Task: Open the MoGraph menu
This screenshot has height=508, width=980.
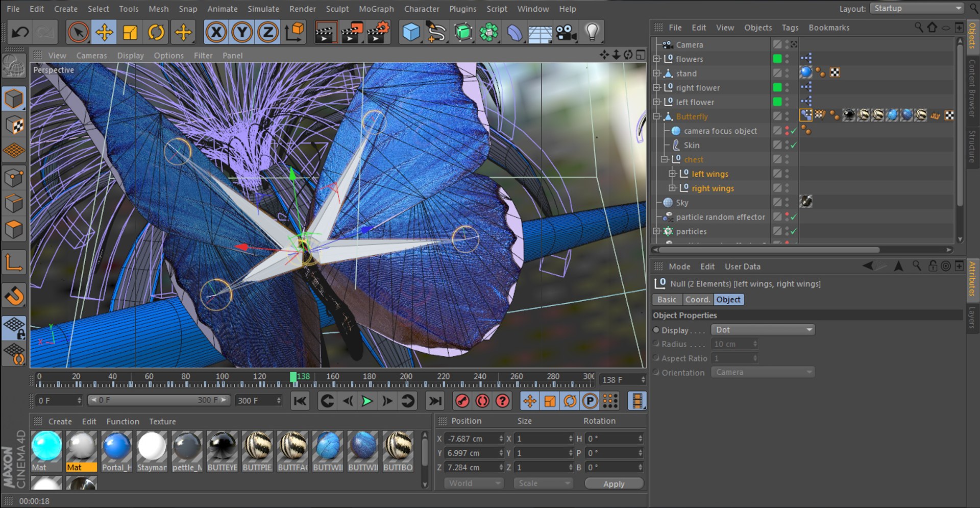Action: click(x=376, y=9)
